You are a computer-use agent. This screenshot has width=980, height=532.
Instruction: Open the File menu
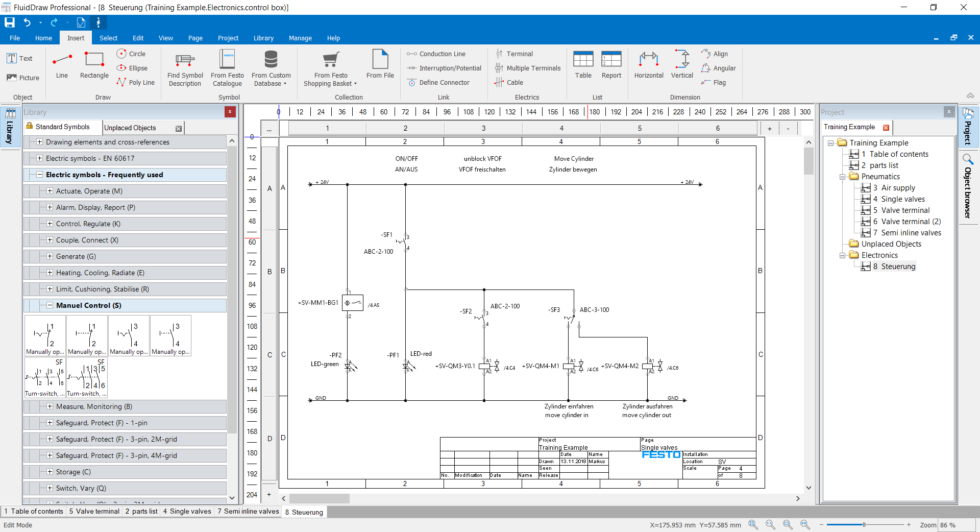pos(15,38)
